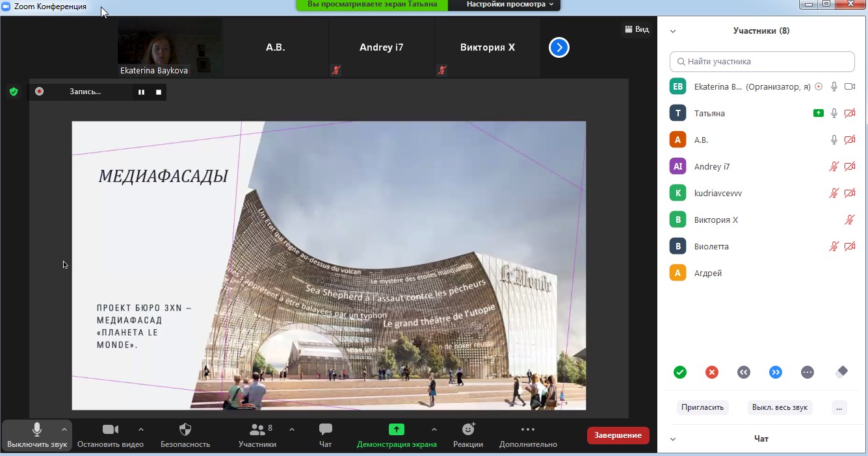Click the green checkmark Yes reaction
Screen dimensions: 868x456
[x=680, y=372]
